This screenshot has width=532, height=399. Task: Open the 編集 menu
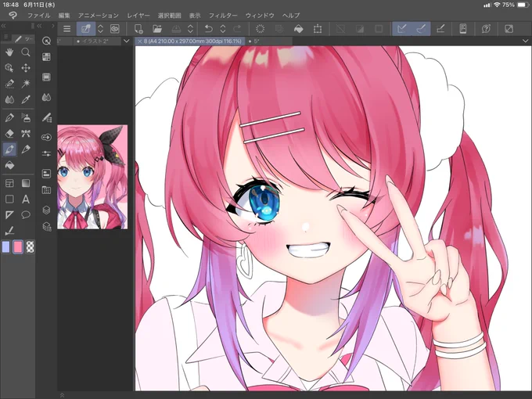pos(64,16)
